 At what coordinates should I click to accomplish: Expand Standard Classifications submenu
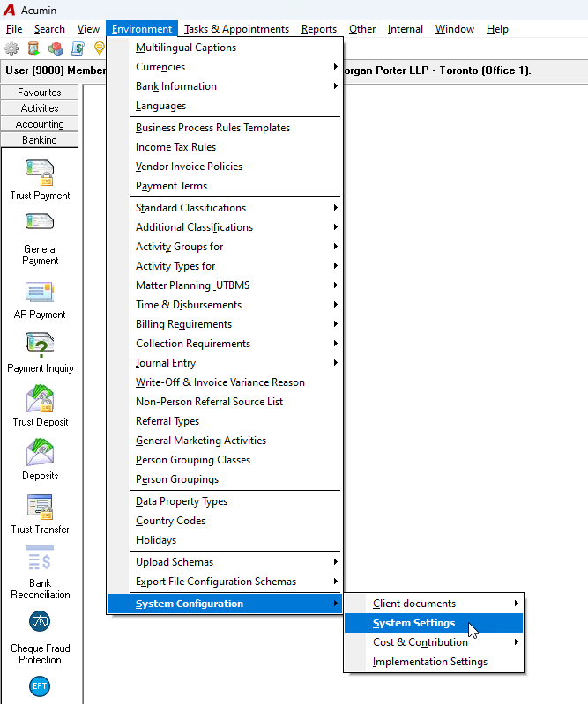pyautogui.click(x=225, y=208)
